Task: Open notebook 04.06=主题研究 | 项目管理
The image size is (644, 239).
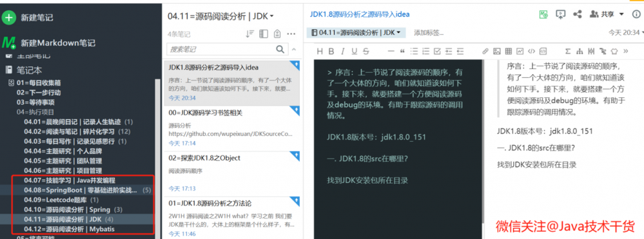Action: [63, 171]
